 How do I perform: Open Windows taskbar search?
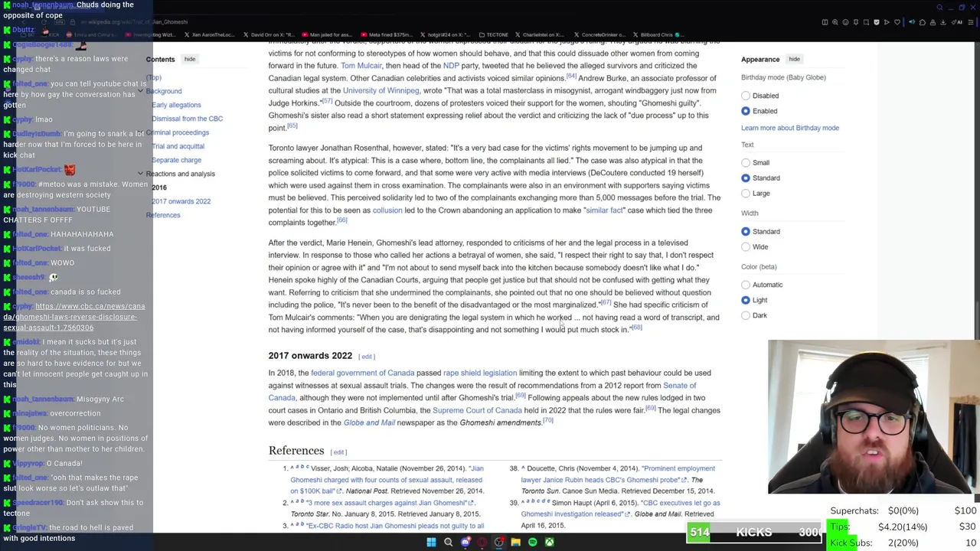[448, 543]
